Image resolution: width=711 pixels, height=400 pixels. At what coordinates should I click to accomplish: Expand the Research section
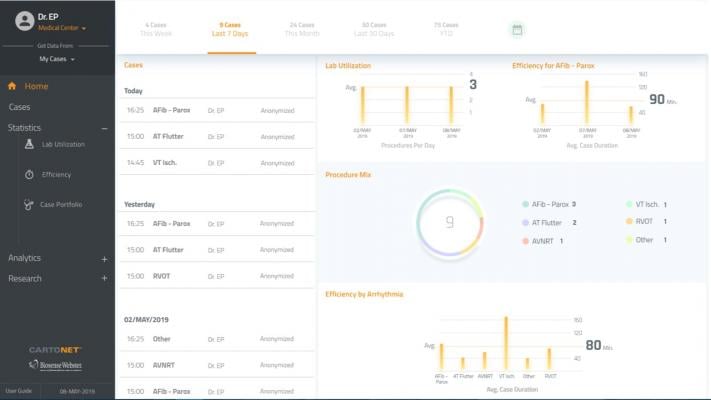coord(104,279)
